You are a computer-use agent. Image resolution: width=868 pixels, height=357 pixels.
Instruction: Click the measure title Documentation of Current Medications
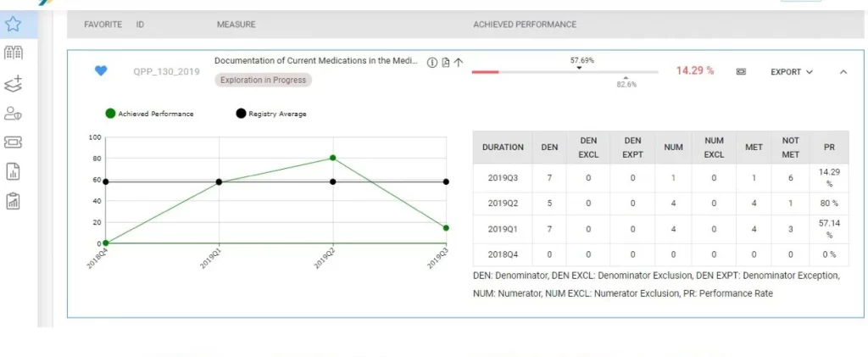[316, 61]
